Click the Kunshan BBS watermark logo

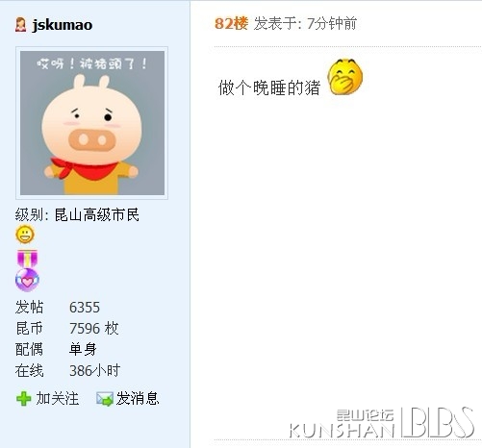tap(382, 423)
